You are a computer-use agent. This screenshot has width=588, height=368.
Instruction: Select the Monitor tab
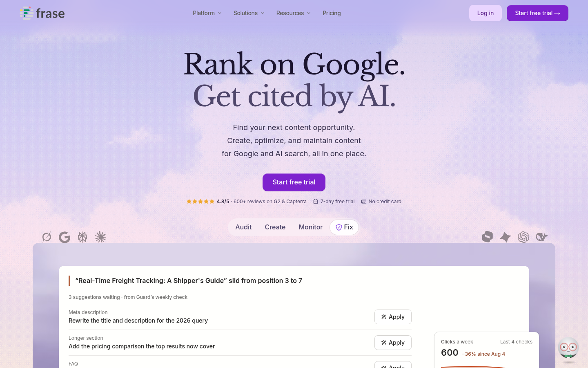[x=311, y=227]
